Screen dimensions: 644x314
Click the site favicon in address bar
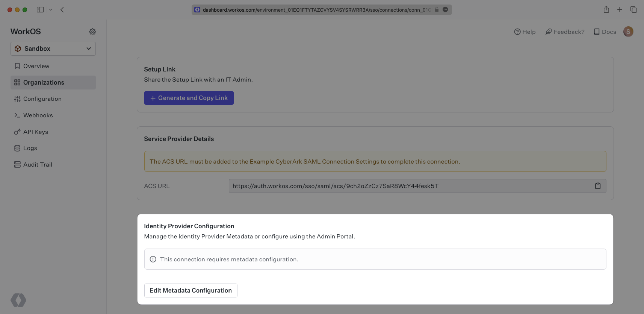[x=197, y=10]
